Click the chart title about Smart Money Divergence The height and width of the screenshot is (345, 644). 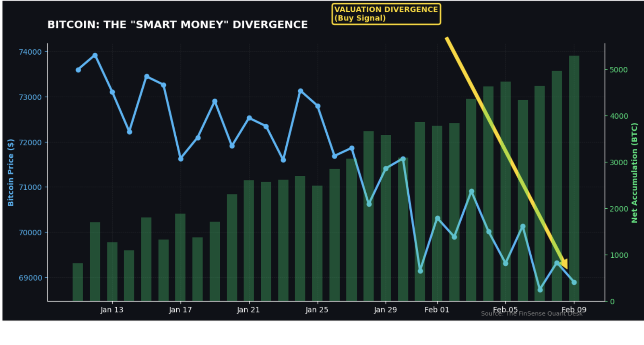tap(178, 25)
